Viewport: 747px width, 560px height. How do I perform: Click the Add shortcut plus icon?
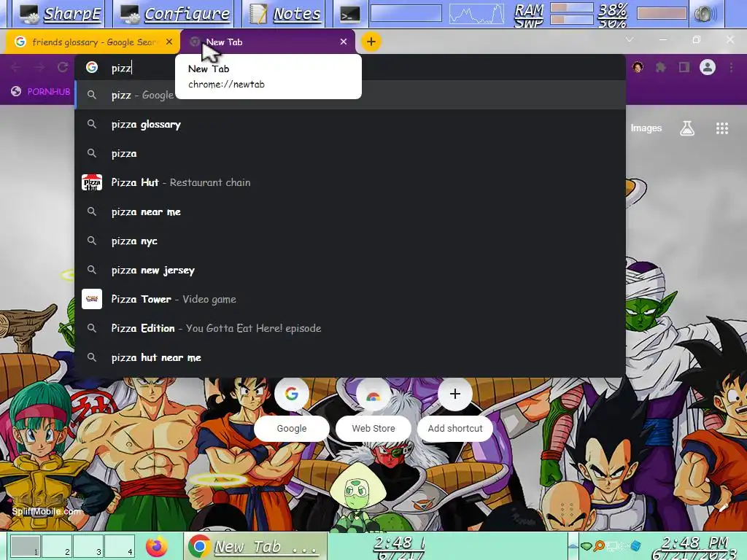[x=455, y=394]
